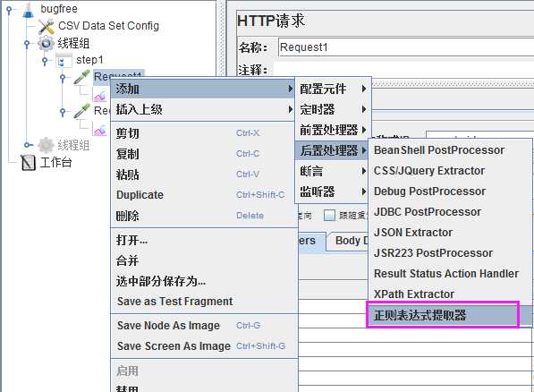Viewport: 534px width, 392px height.
Task: Click the CSV Data Set Config tools icon
Action: point(47,26)
